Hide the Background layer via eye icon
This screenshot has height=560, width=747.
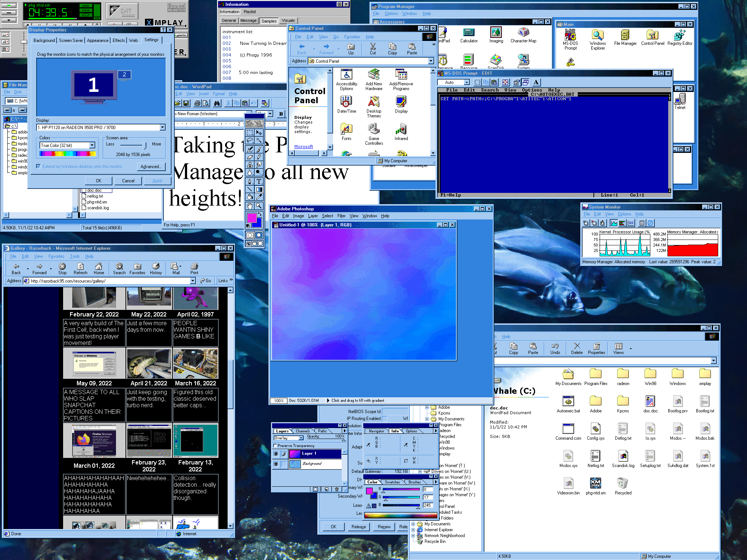pos(276,464)
